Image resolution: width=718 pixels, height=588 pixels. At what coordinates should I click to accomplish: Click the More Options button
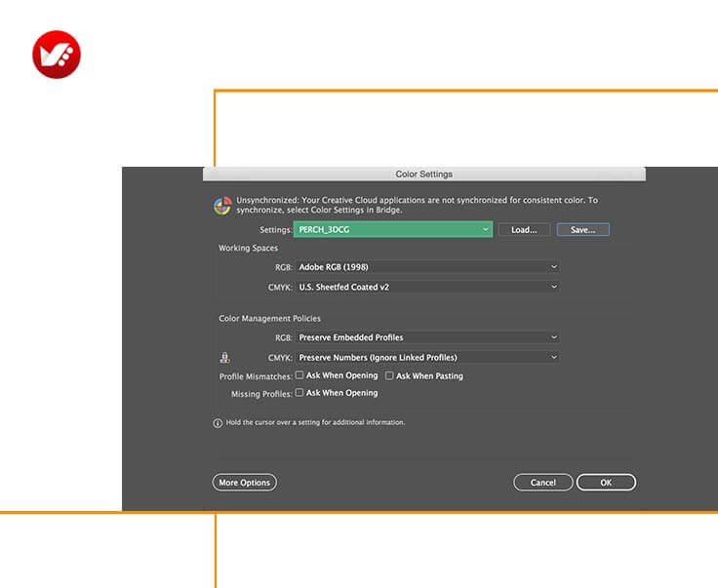pos(245,483)
